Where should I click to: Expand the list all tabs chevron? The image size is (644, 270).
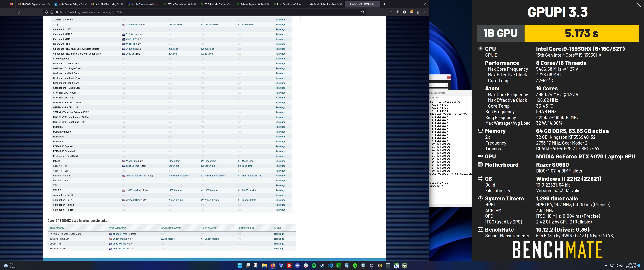coord(392,4)
